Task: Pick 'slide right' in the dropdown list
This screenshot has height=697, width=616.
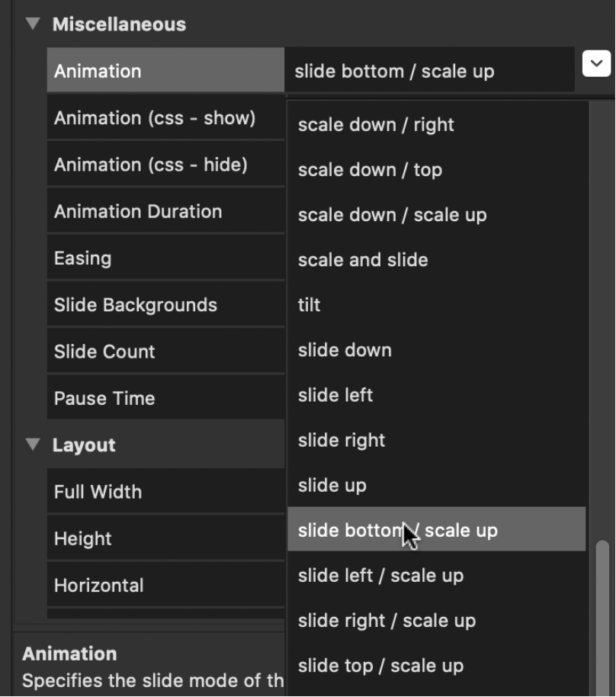Action: click(436, 441)
